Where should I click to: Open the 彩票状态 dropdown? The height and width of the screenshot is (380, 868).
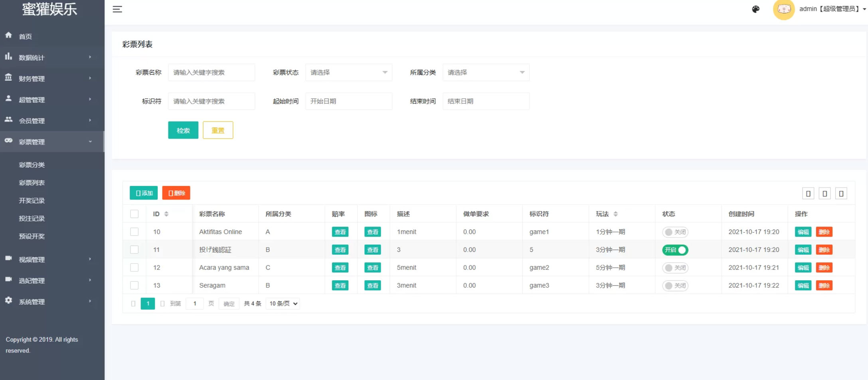[349, 72]
